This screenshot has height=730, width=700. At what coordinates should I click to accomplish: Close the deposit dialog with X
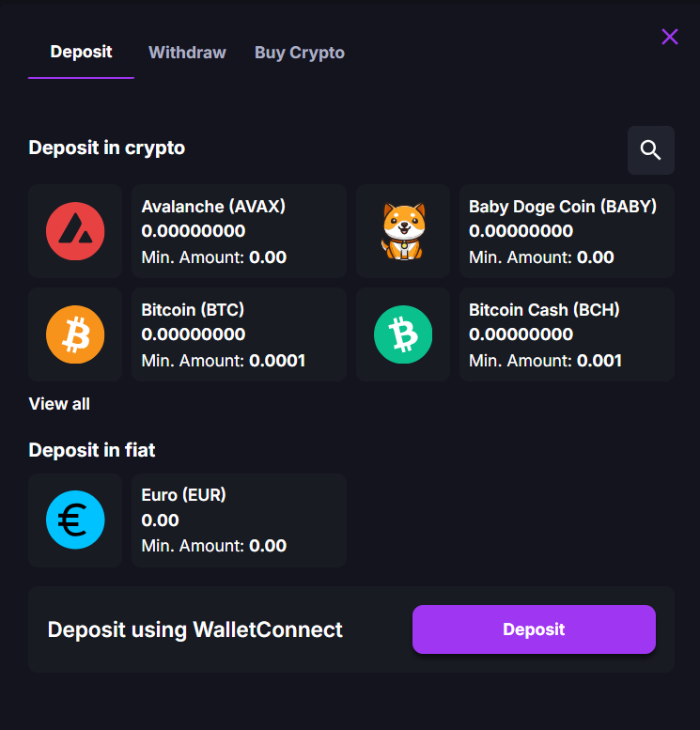(x=670, y=37)
